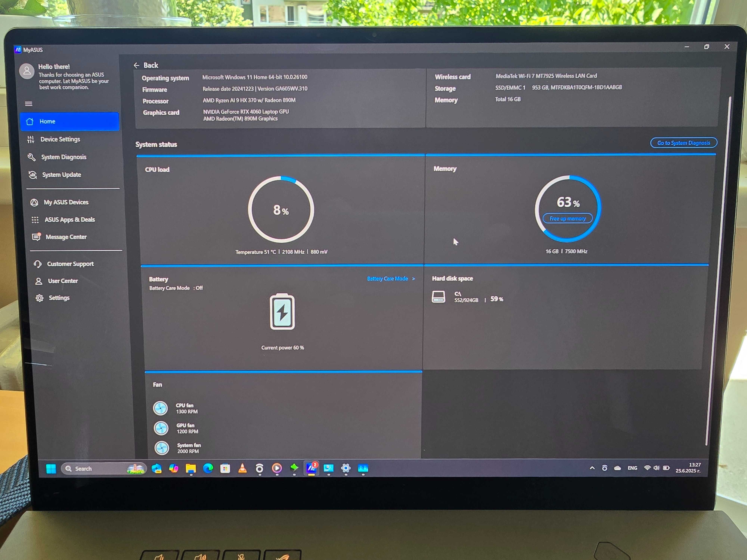747x560 pixels.
Task: Click the Device Settings sliders icon
Action: [x=31, y=139]
